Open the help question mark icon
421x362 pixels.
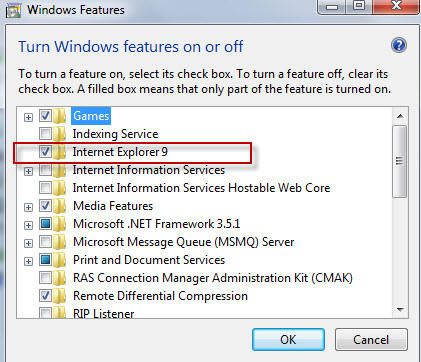(x=399, y=45)
